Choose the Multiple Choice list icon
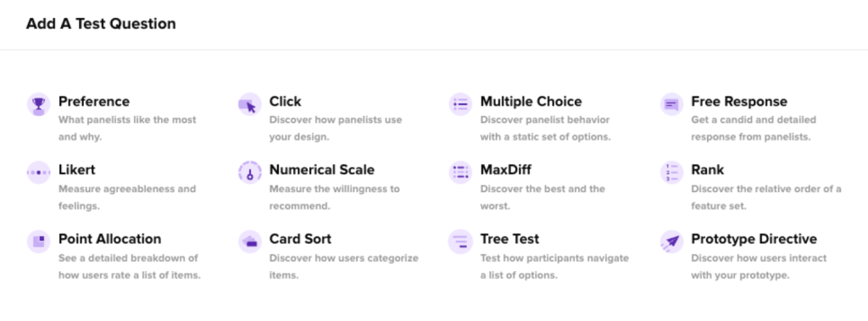This screenshot has width=868, height=321. tap(460, 104)
